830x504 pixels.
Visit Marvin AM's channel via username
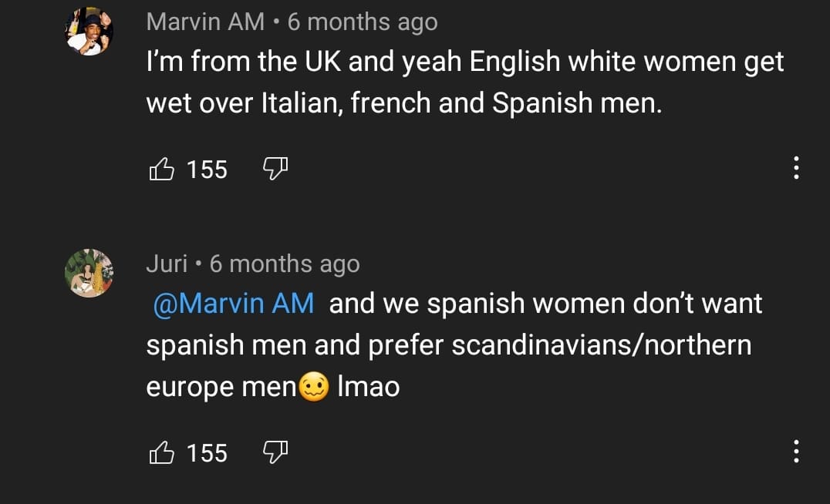click(205, 22)
